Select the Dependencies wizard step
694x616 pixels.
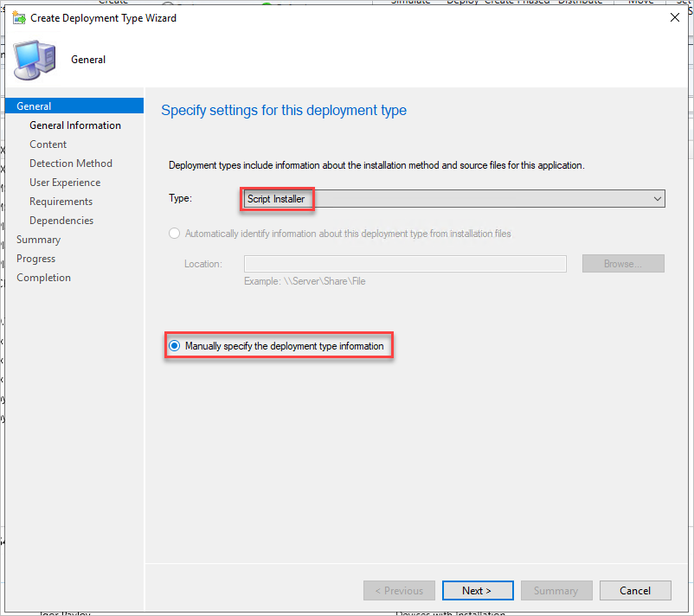tap(62, 220)
